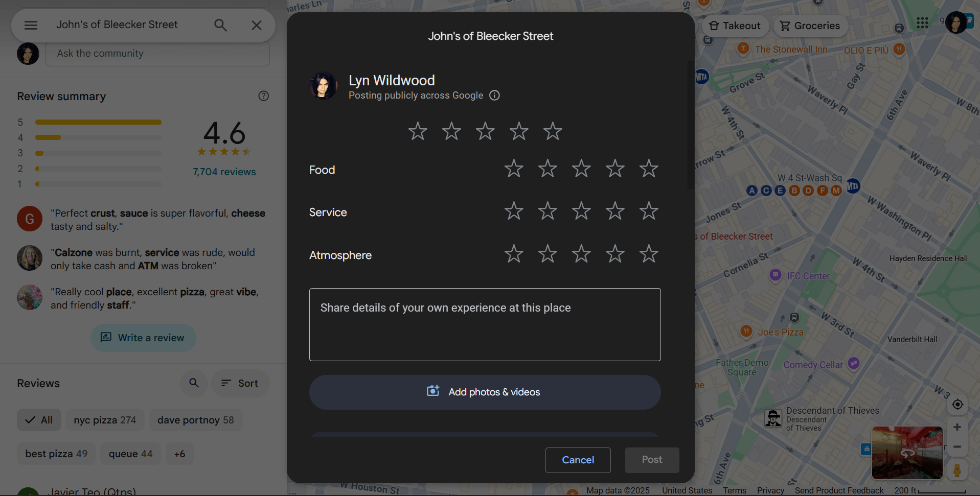Select the Takeout category chip
Screen dimensions: 980x496
click(x=735, y=26)
